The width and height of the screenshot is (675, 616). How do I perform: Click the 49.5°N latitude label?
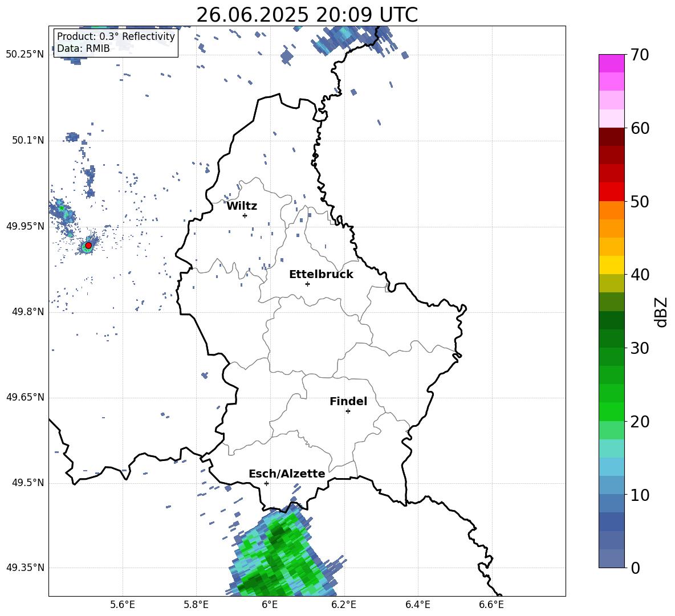click(x=28, y=483)
